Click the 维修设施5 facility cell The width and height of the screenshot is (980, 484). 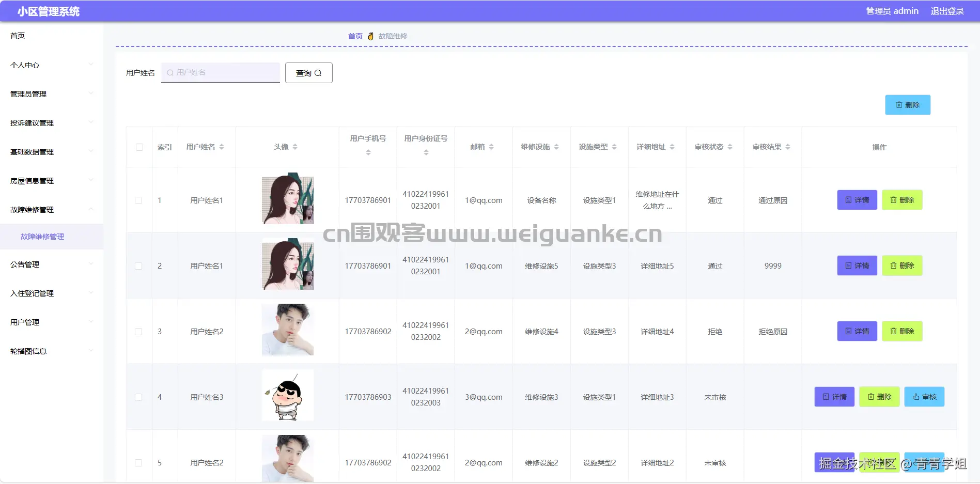[541, 266]
